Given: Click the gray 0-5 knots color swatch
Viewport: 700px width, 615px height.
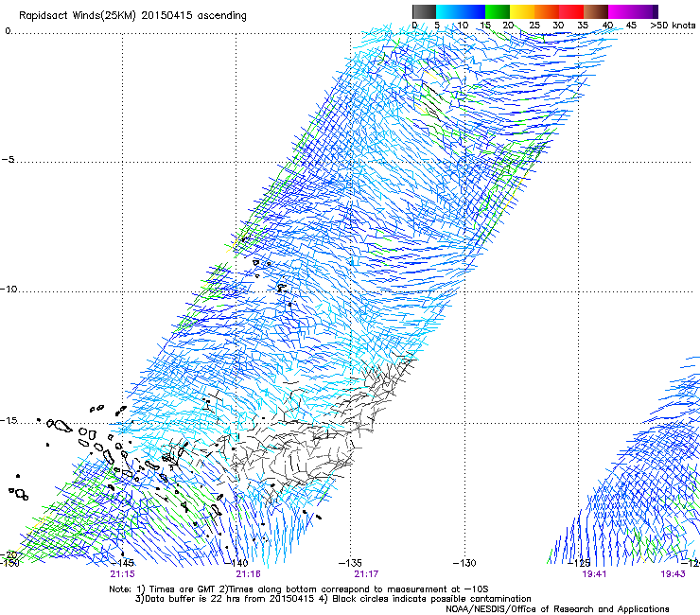Looking at the screenshot, I should pos(425,11).
